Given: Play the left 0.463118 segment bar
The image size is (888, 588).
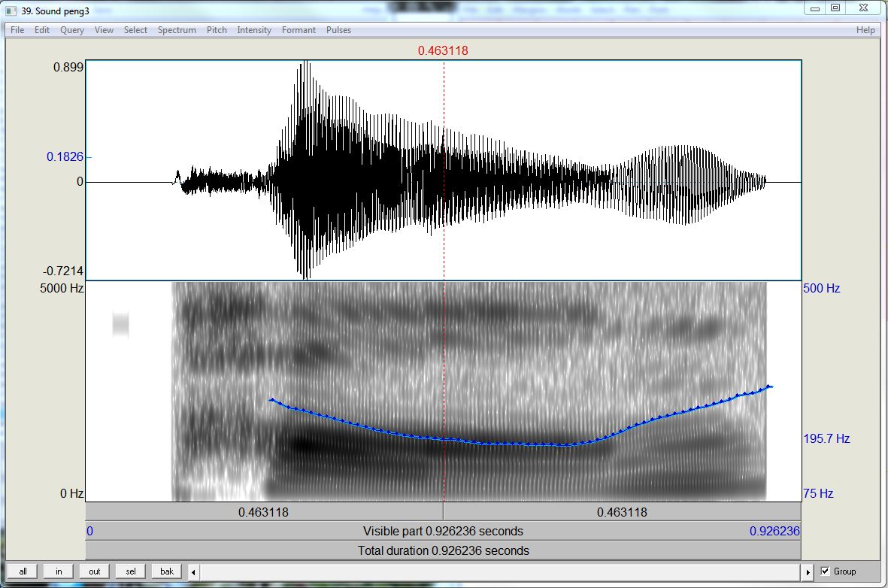Looking at the screenshot, I should point(264,512).
